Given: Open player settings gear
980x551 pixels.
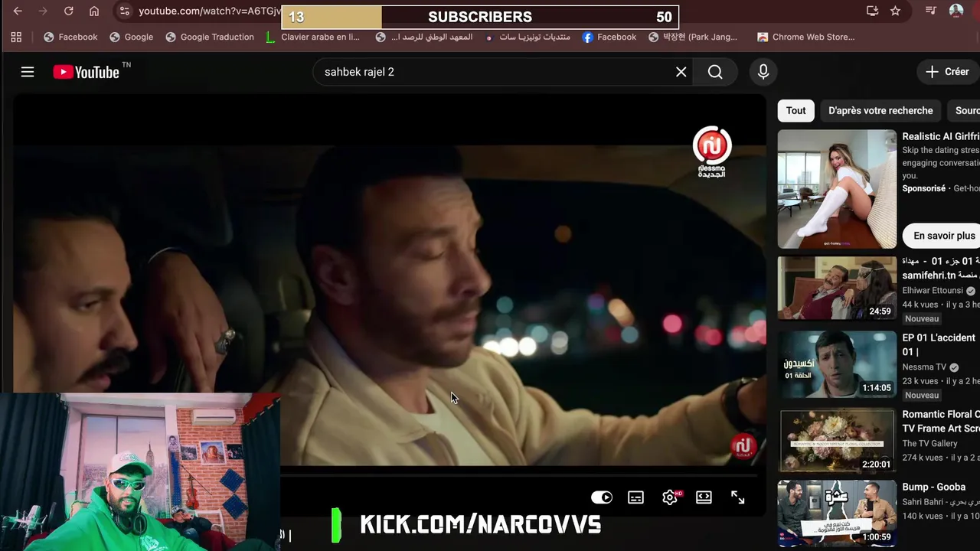Looking at the screenshot, I should pos(670,497).
